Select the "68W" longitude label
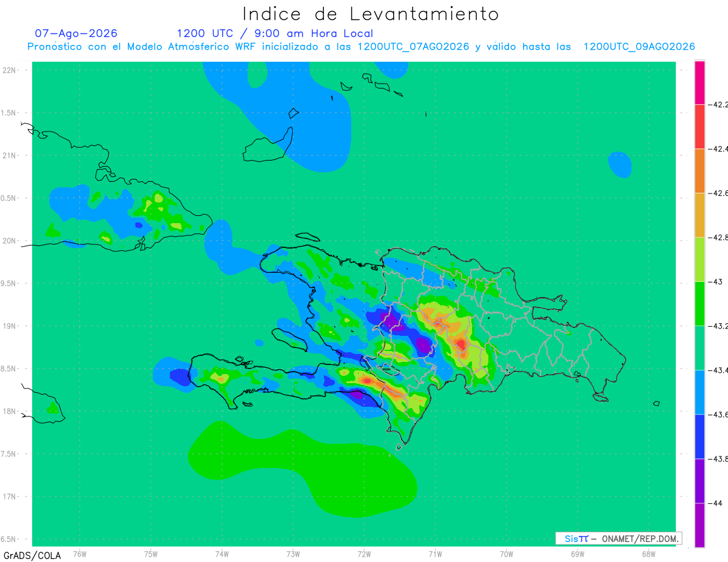This screenshot has height=562, width=728. [x=649, y=553]
